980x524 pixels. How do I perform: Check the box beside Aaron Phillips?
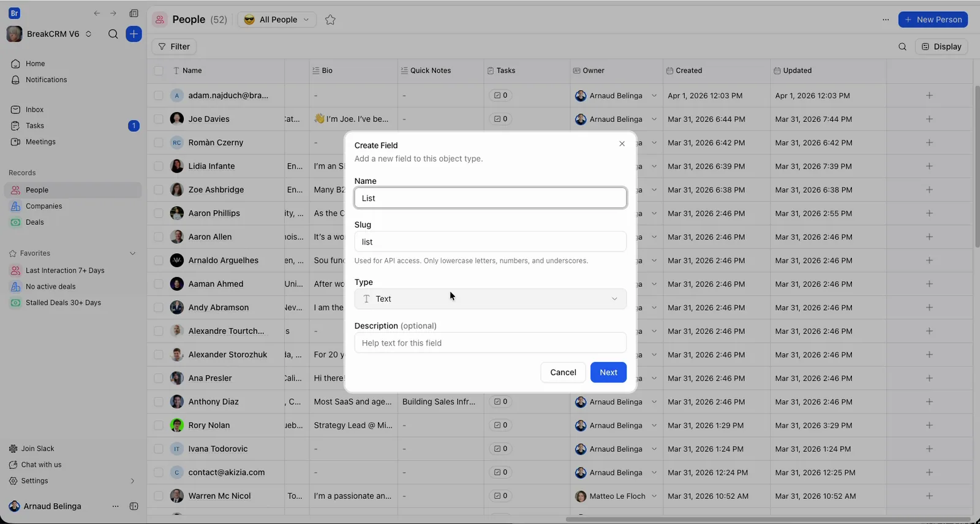click(x=159, y=213)
